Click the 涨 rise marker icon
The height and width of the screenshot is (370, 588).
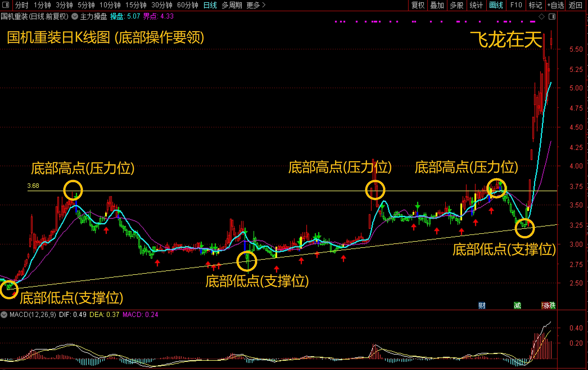click(x=546, y=305)
